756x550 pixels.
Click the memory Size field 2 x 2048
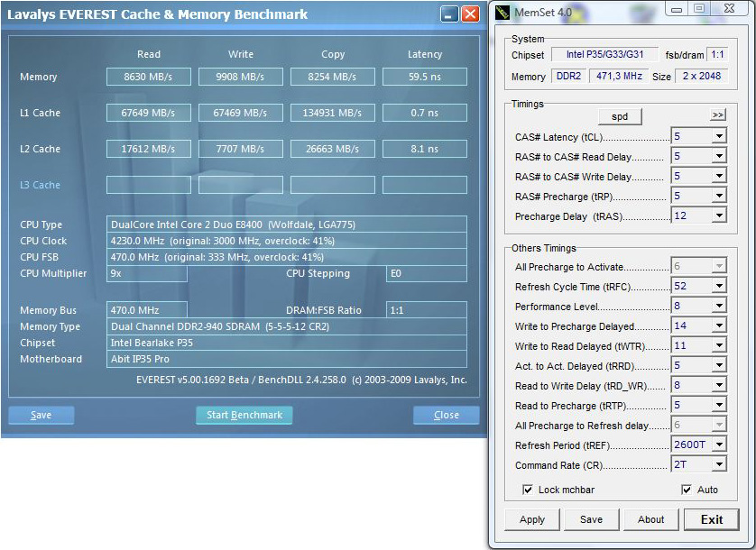(702, 76)
